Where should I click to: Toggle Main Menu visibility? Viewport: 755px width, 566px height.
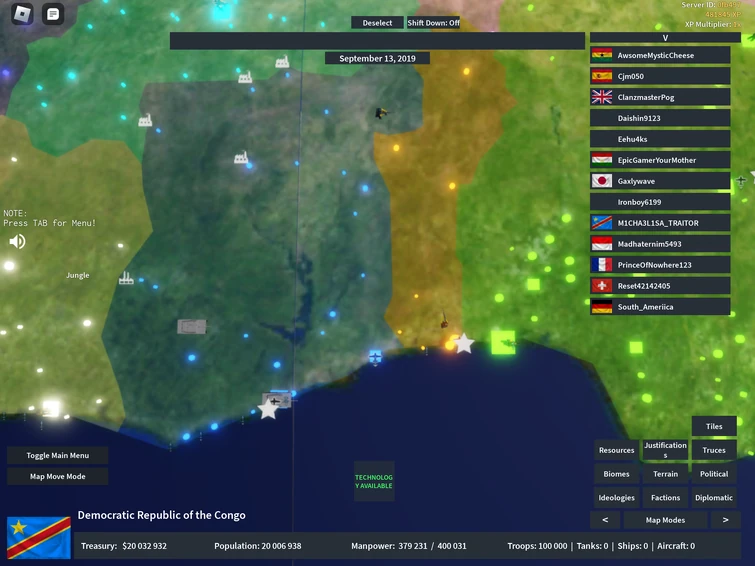tap(58, 455)
